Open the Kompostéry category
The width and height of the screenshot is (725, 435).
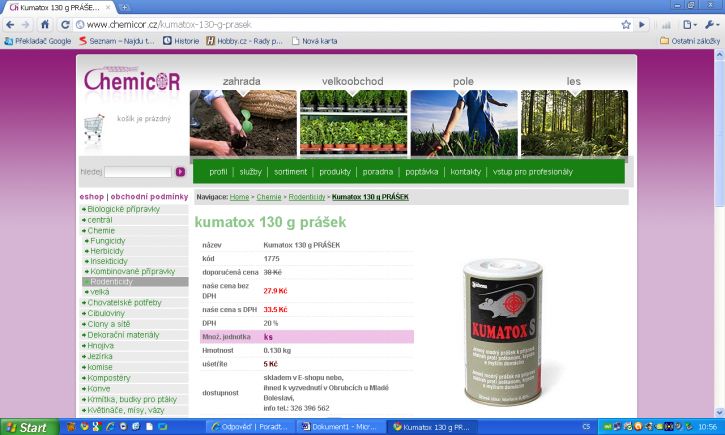coord(109,378)
